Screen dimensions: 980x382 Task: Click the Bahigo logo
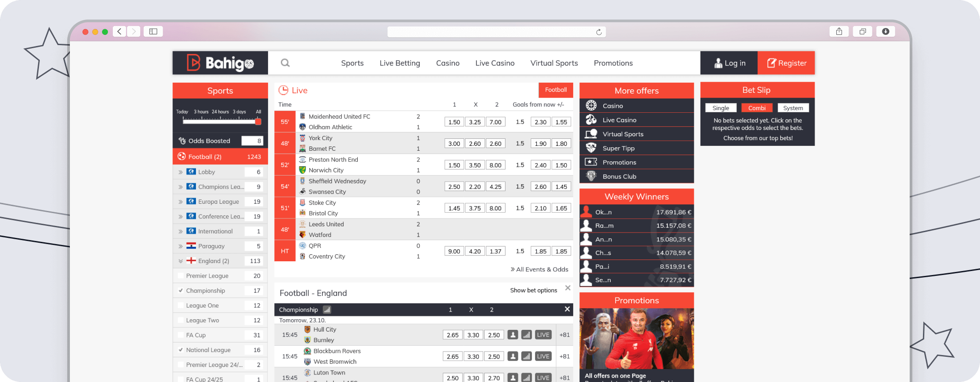(x=220, y=63)
